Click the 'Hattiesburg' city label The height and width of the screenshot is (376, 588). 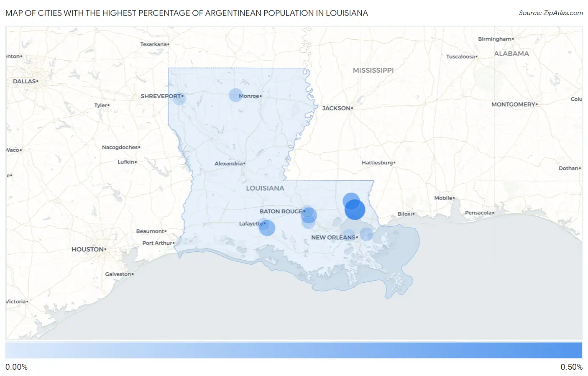[x=377, y=163]
